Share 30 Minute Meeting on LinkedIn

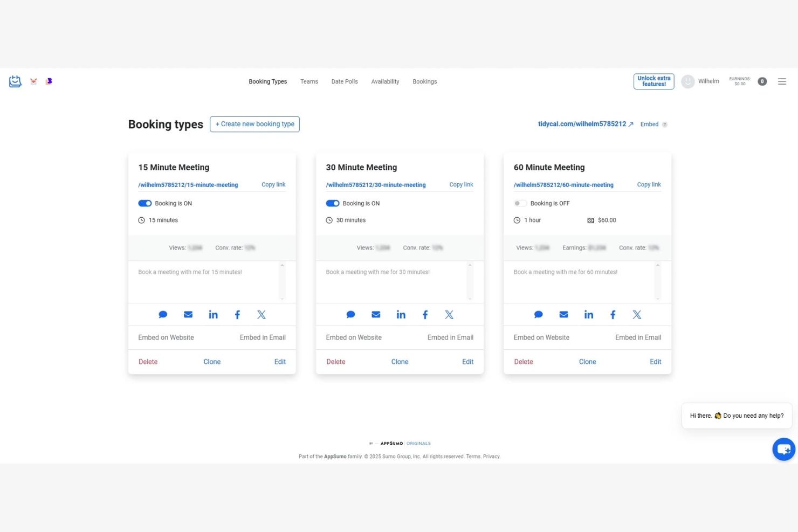point(401,314)
